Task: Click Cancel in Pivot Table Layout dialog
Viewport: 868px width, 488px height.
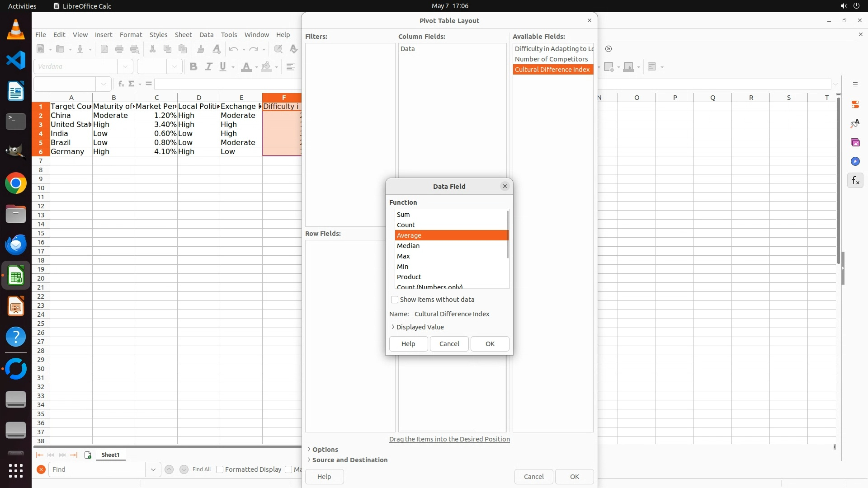Action: 533,477
